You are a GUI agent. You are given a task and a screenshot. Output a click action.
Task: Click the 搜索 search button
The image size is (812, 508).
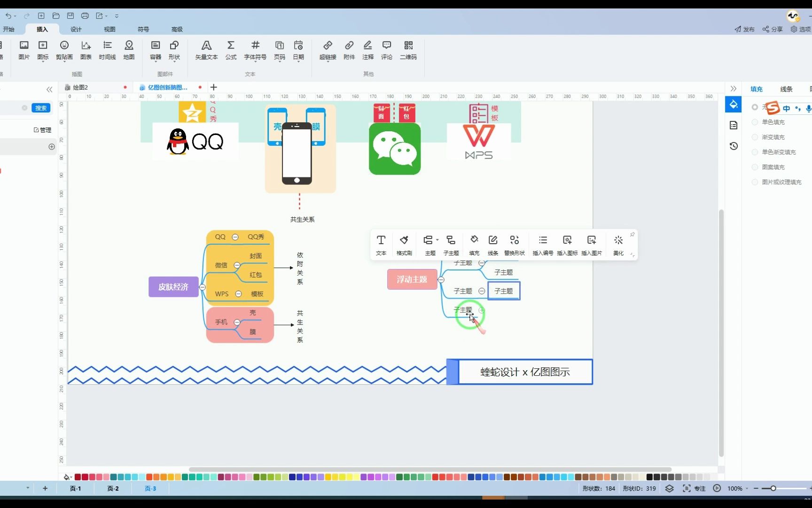point(41,108)
